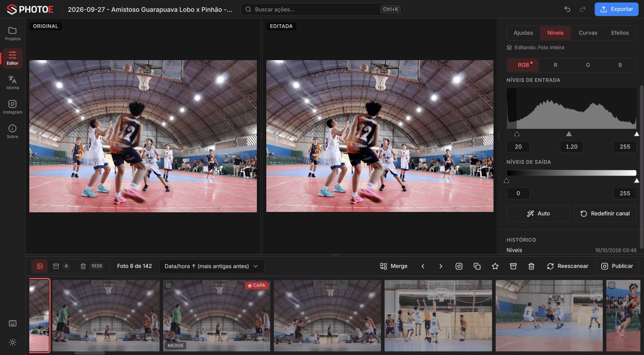Select the R channel

click(555, 65)
